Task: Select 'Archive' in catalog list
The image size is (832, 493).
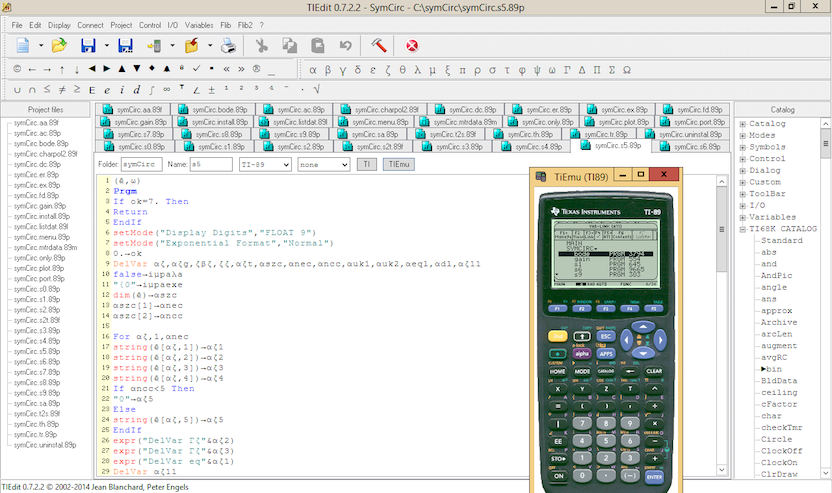Action: (779, 323)
